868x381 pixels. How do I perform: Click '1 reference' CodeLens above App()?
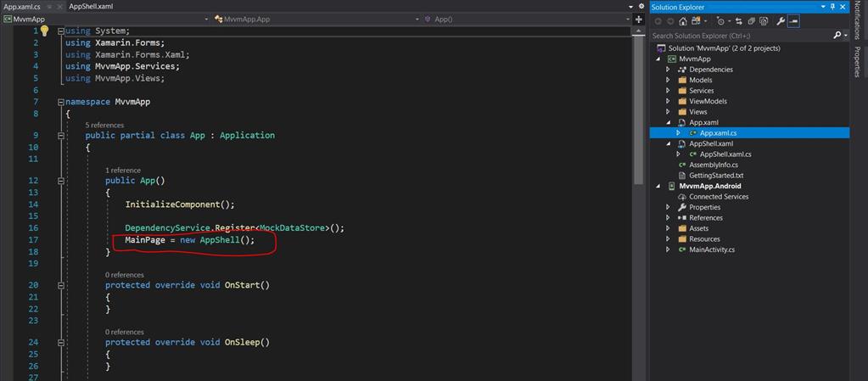click(x=123, y=170)
